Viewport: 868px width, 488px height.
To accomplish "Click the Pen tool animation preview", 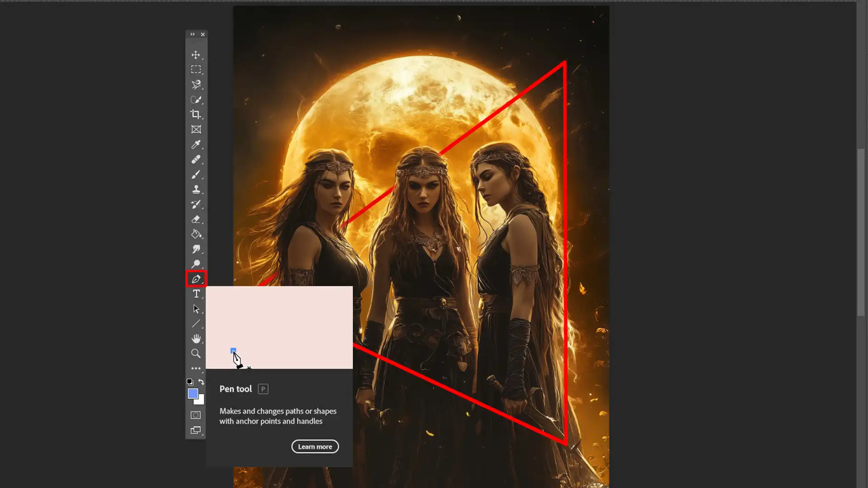I will [x=279, y=327].
